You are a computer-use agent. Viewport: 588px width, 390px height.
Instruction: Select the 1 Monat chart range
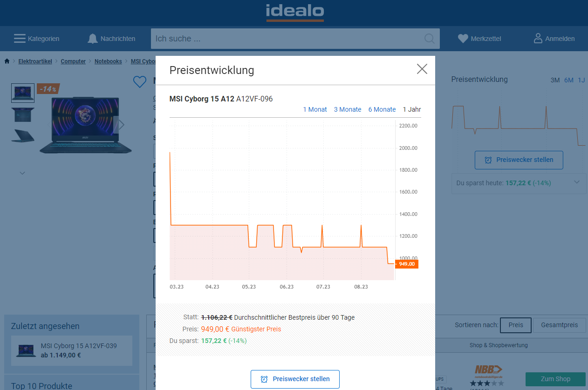tap(315, 109)
